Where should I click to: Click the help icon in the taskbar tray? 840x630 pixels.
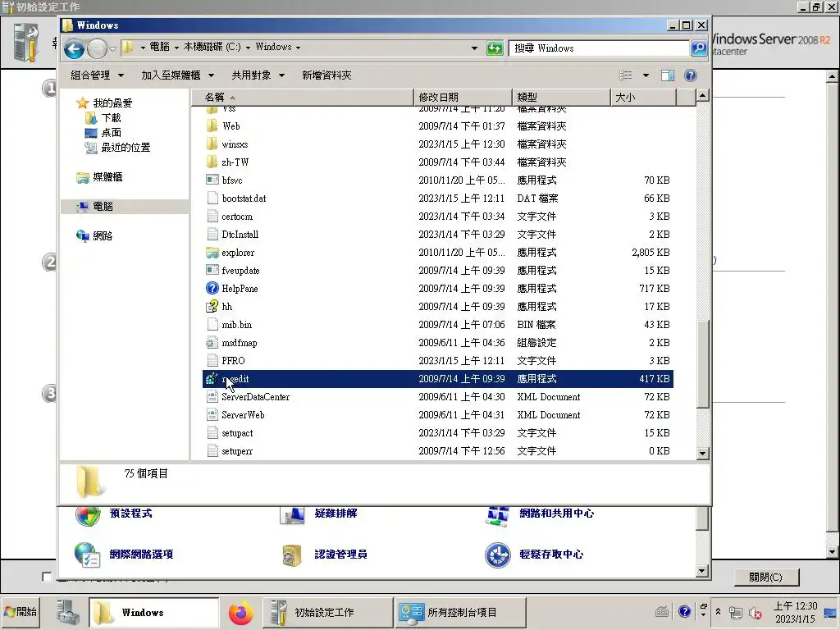point(684,611)
